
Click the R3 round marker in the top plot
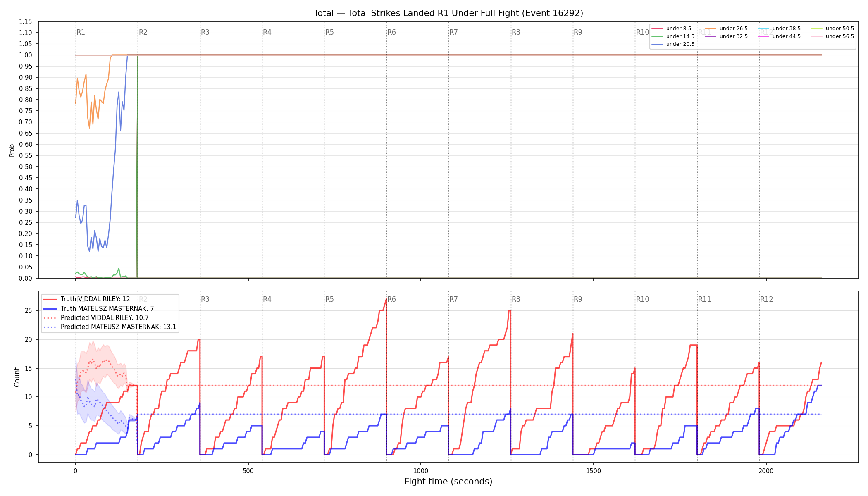pos(205,32)
